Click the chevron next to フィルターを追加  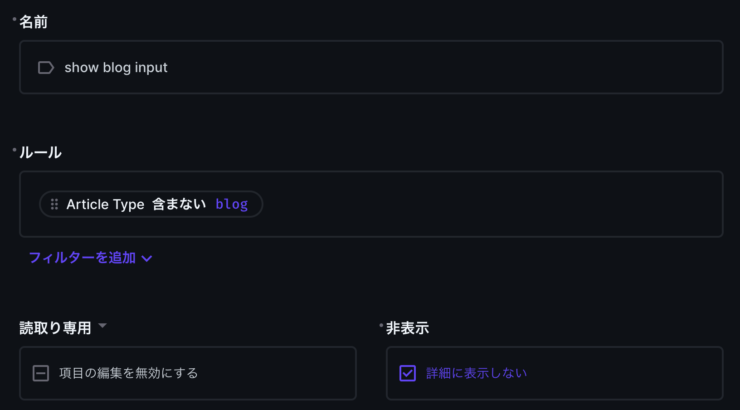(x=147, y=259)
